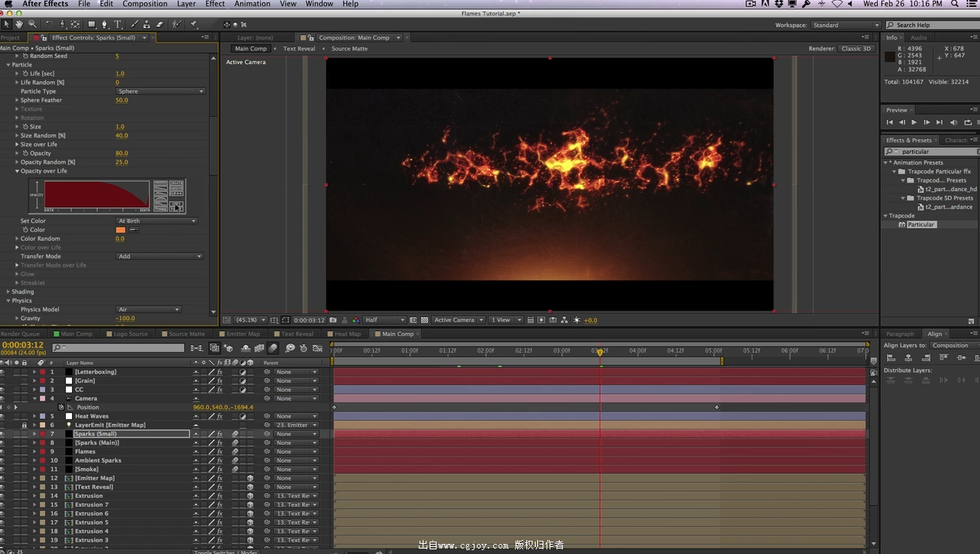Take a snapshot with camera icon
This screenshot has height=554, width=980.
click(333, 320)
